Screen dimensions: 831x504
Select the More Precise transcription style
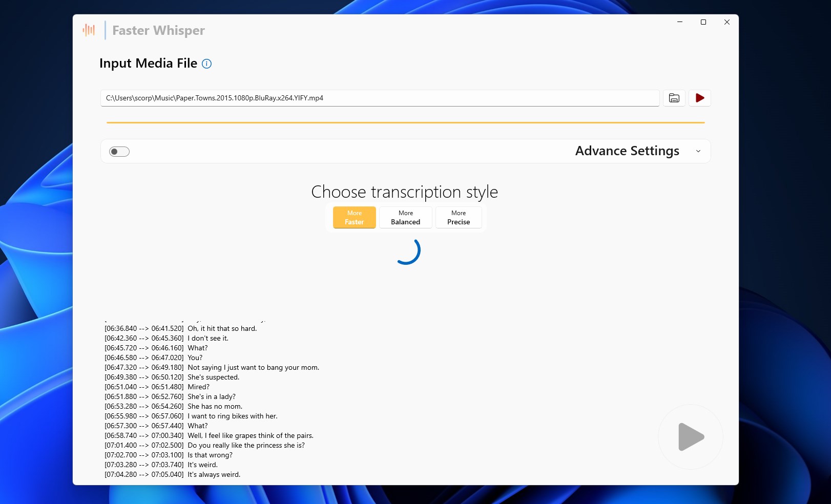coord(459,218)
